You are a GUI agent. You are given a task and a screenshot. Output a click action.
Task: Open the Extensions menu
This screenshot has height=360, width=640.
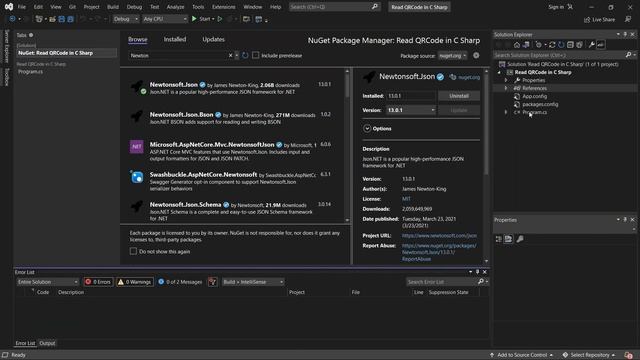(x=223, y=7)
